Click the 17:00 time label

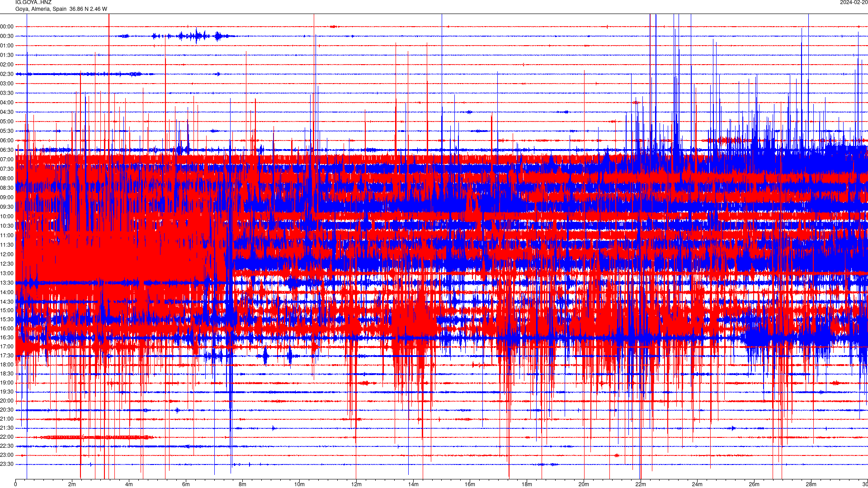tap(7, 347)
